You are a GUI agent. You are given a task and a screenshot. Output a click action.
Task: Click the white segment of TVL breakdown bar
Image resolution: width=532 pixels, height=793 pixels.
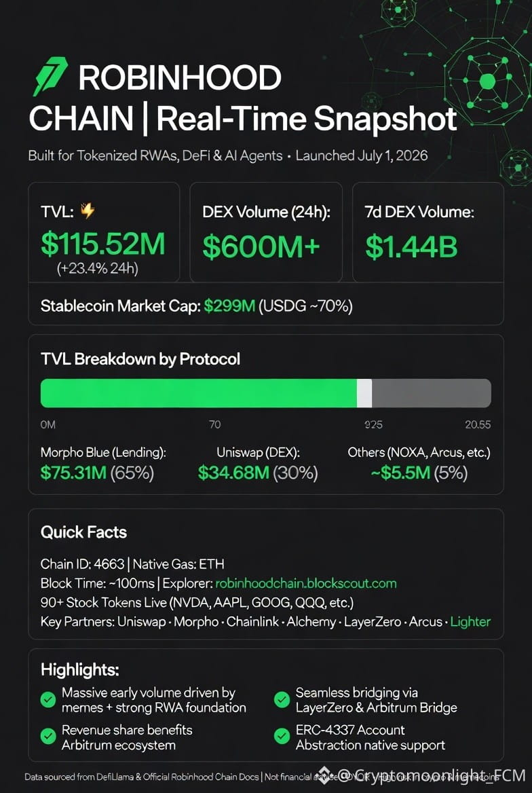[x=364, y=393]
